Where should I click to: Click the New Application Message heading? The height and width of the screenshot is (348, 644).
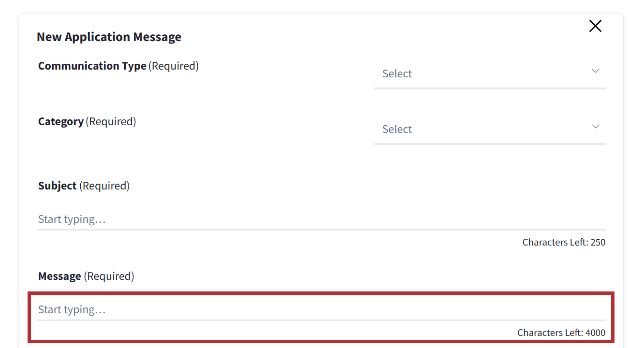click(x=109, y=37)
